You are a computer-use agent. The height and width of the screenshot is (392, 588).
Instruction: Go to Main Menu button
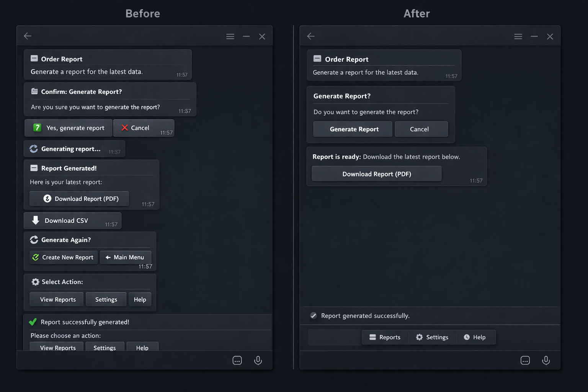click(125, 257)
